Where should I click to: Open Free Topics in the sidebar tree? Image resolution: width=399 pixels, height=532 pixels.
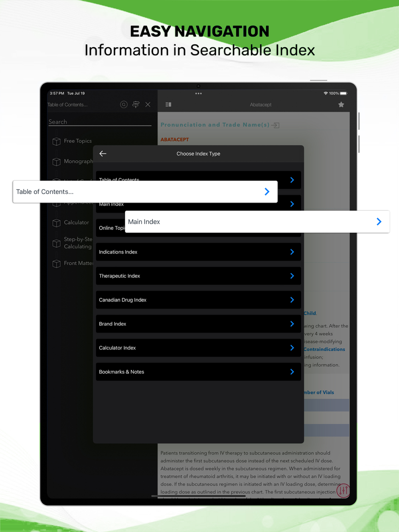[78, 141]
